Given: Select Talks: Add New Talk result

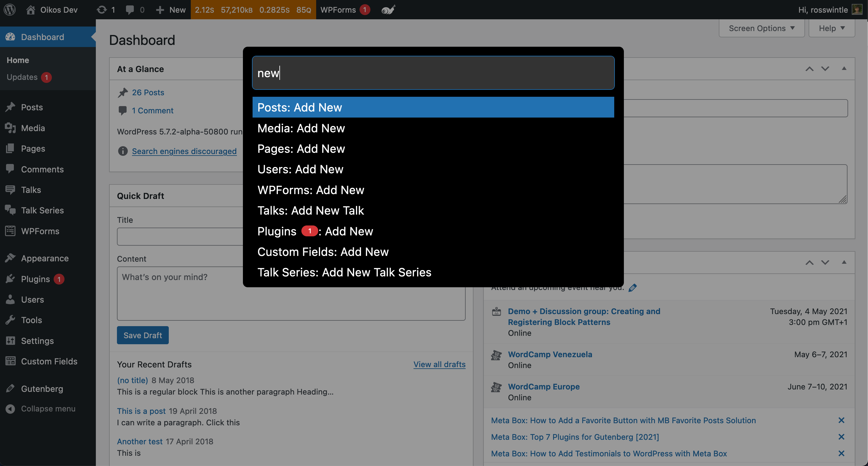Looking at the screenshot, I should tap(433, 210).
